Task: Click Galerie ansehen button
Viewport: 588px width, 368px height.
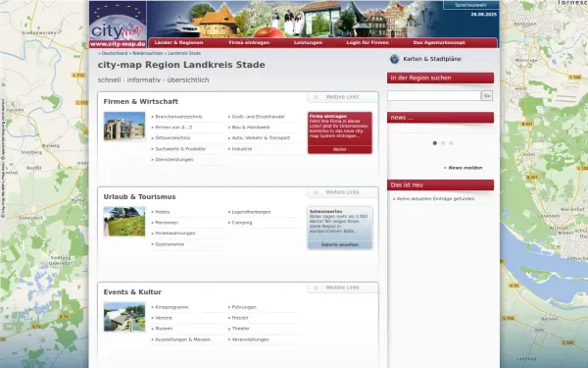Action: 340,244
